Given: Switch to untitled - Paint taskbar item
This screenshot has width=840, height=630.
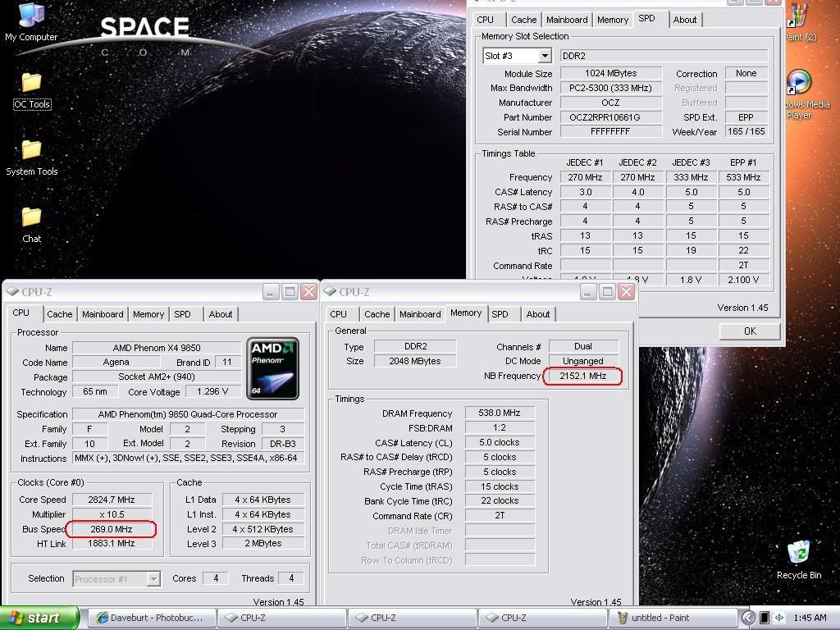Looking at the screenshot, I should (673, 618).
